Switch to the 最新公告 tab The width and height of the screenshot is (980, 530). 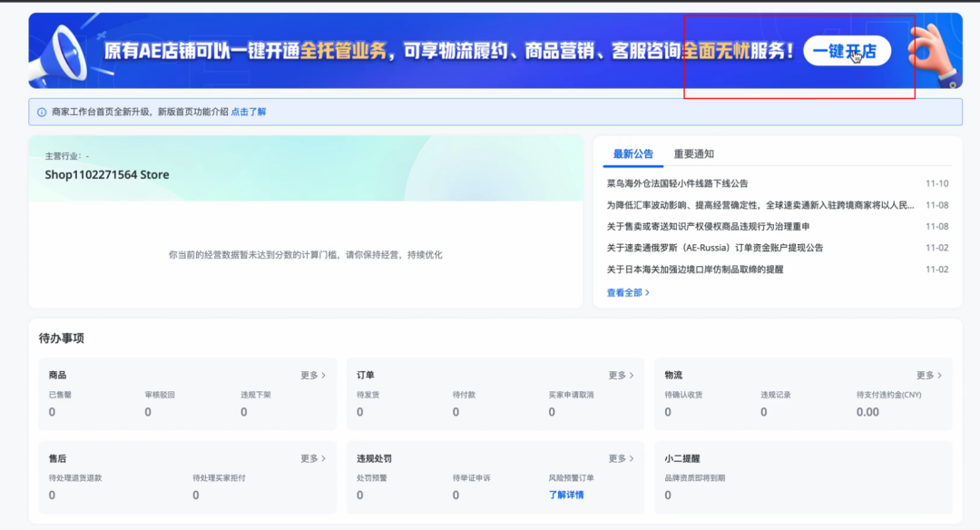click(632, 153)
